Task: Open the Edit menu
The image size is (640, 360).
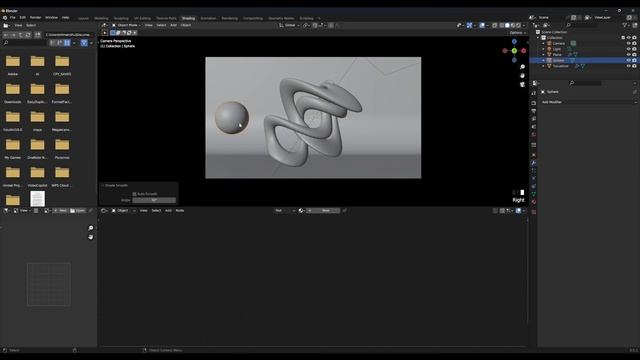Action: pos(22,18)
